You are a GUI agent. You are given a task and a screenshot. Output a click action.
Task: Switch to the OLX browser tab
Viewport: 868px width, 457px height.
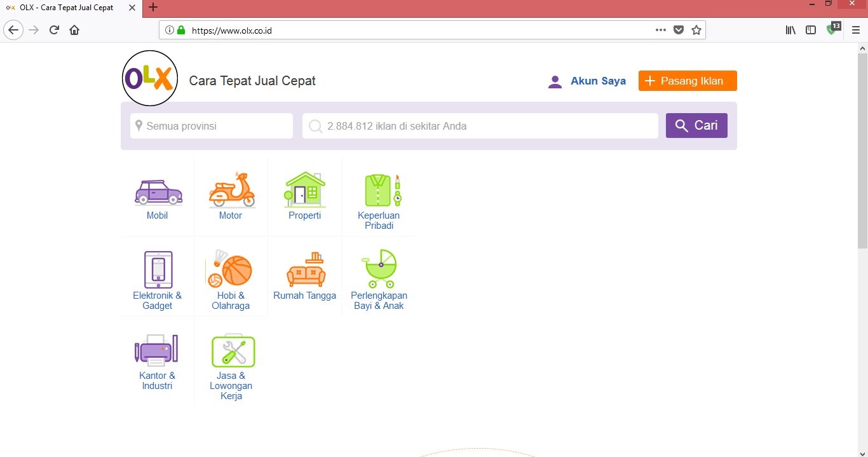67,8
